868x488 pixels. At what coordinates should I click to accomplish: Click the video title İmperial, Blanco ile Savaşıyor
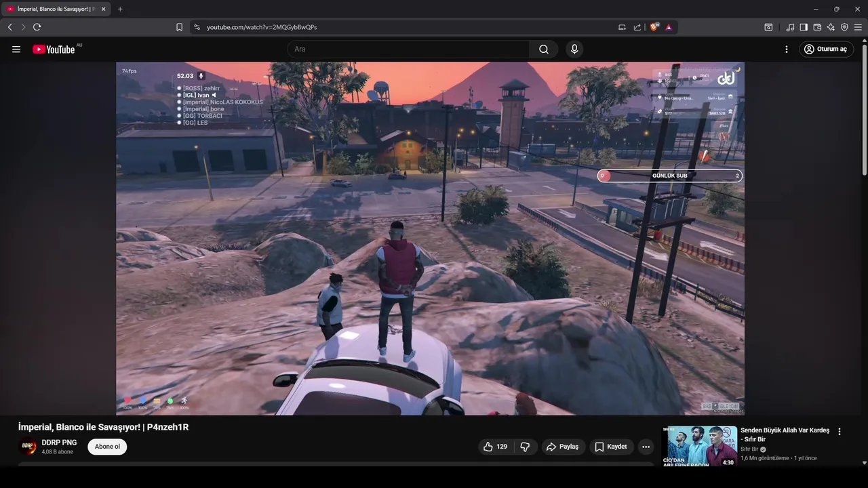click(x=103, y=427)
